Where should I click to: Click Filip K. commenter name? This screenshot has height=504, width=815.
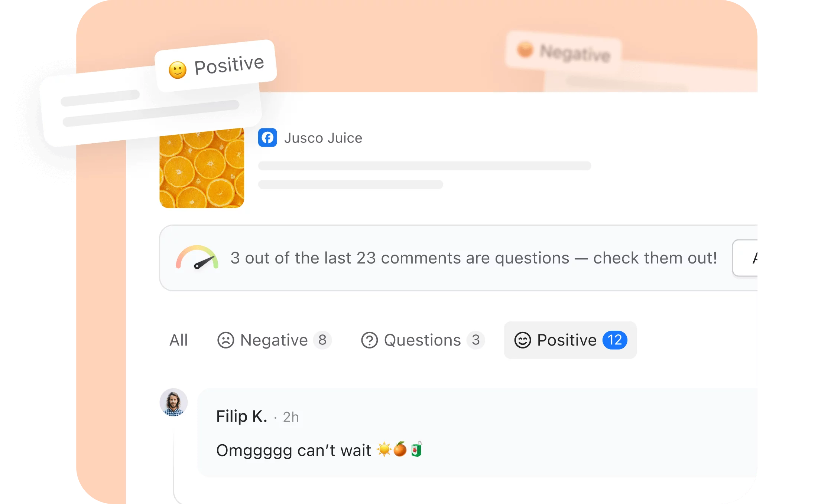point(242,416)
